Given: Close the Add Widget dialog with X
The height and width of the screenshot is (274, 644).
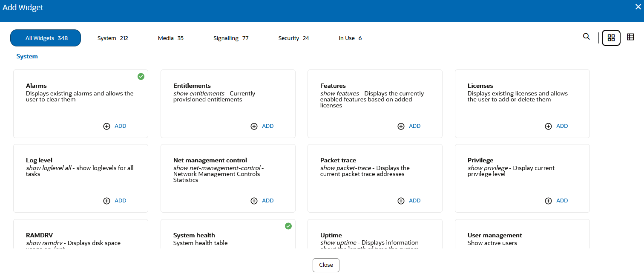Looking at the screenshot, I should 638,7.
